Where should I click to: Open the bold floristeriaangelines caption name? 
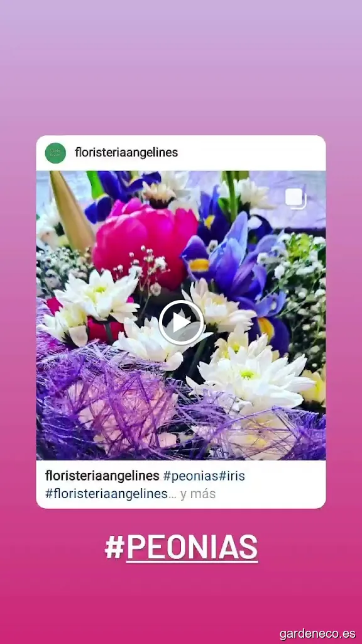[x=102, y=476]
